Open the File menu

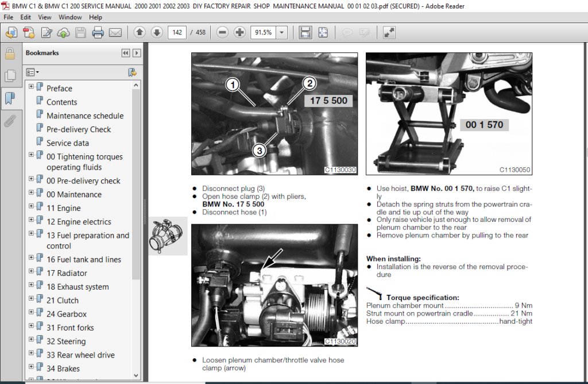click(8, 17)
